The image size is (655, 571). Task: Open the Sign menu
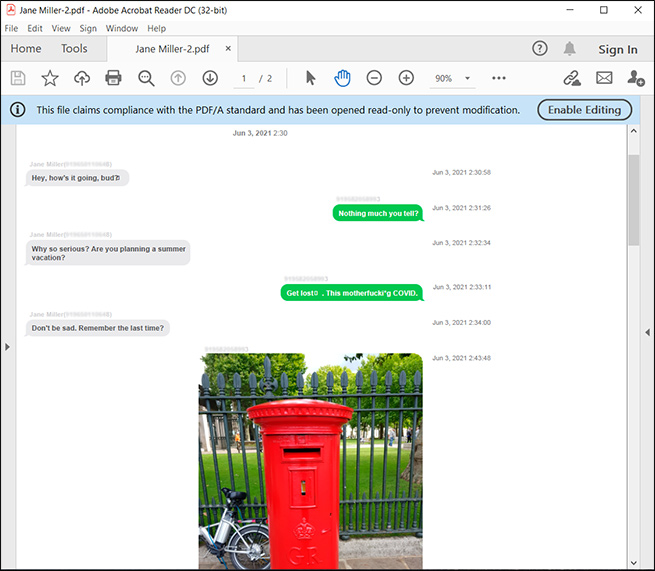(x=89, y=29)
